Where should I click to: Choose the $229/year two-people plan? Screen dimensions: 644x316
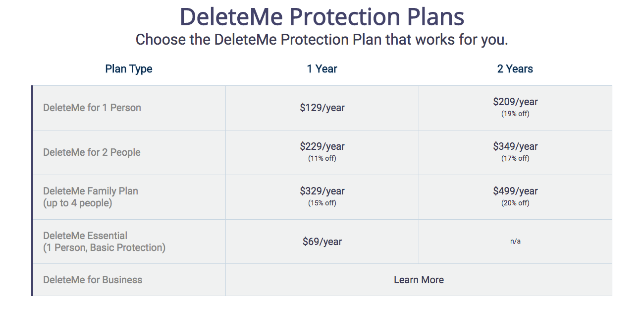point(322,146)
